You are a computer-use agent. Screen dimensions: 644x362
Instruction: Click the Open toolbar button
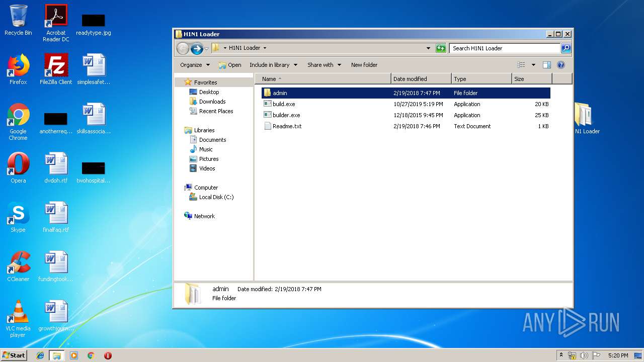pyautogui.click(x=230, y=65)
